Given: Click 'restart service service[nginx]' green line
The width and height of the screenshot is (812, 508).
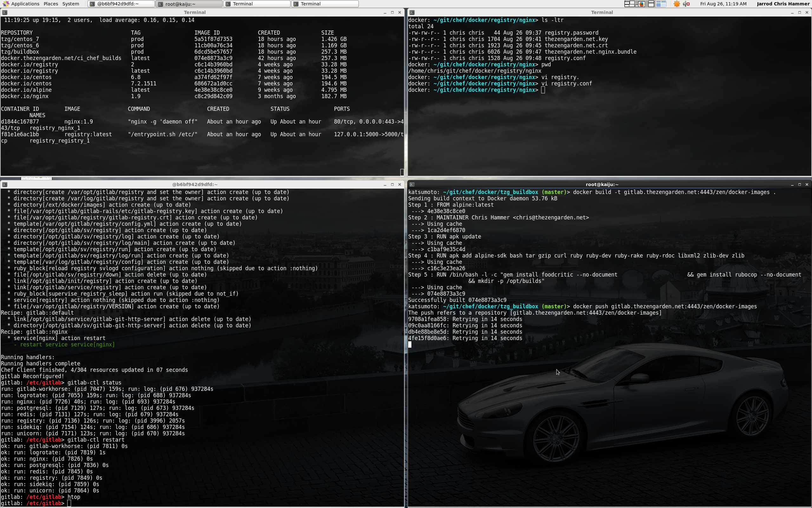Looking at the screenshot, I should coord(64,344).
